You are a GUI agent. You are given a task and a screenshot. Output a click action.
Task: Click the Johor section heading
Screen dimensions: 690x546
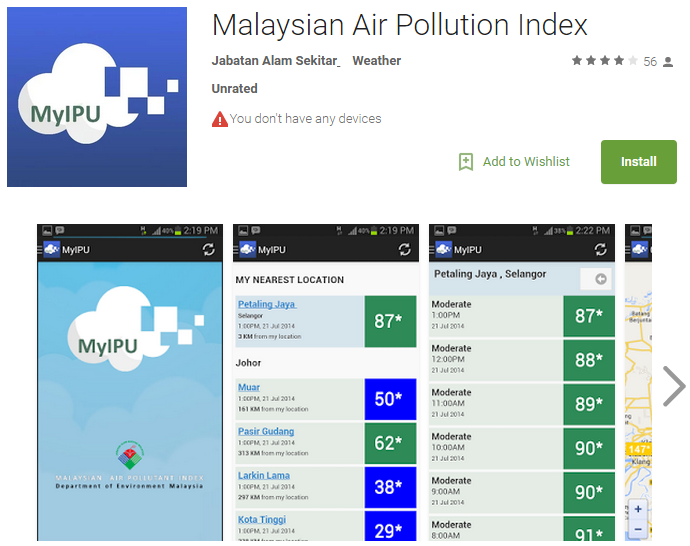[x=248, y=363]
